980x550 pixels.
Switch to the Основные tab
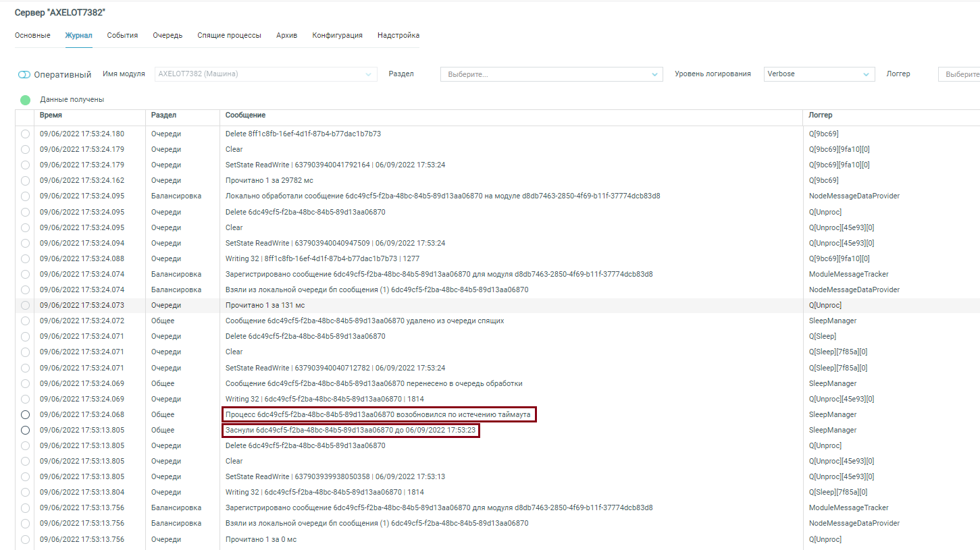tap(32, 35)
